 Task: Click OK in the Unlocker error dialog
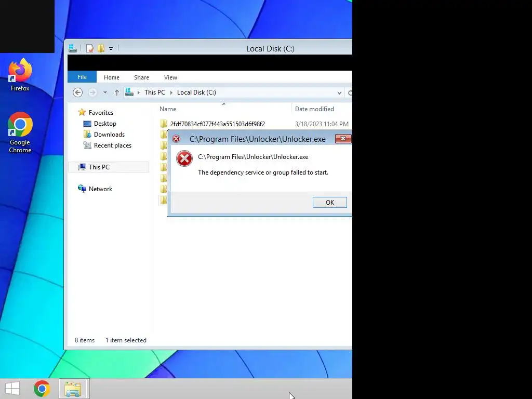click(330, 203)
